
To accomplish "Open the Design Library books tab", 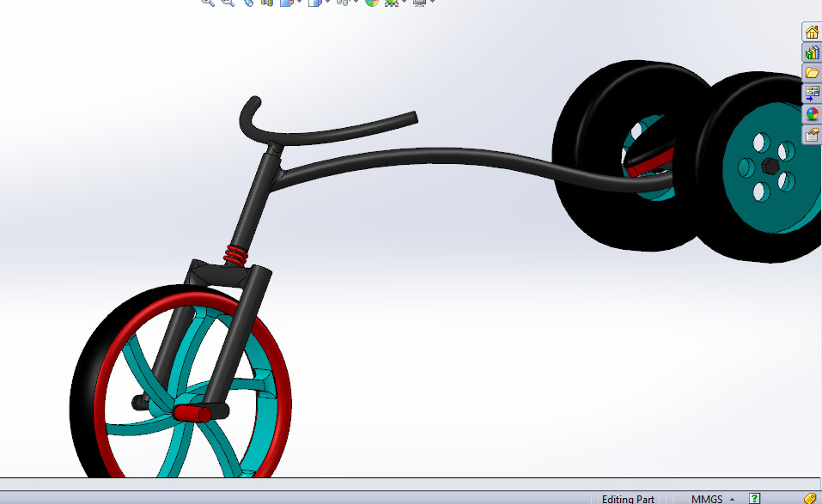I will (812, 52).
